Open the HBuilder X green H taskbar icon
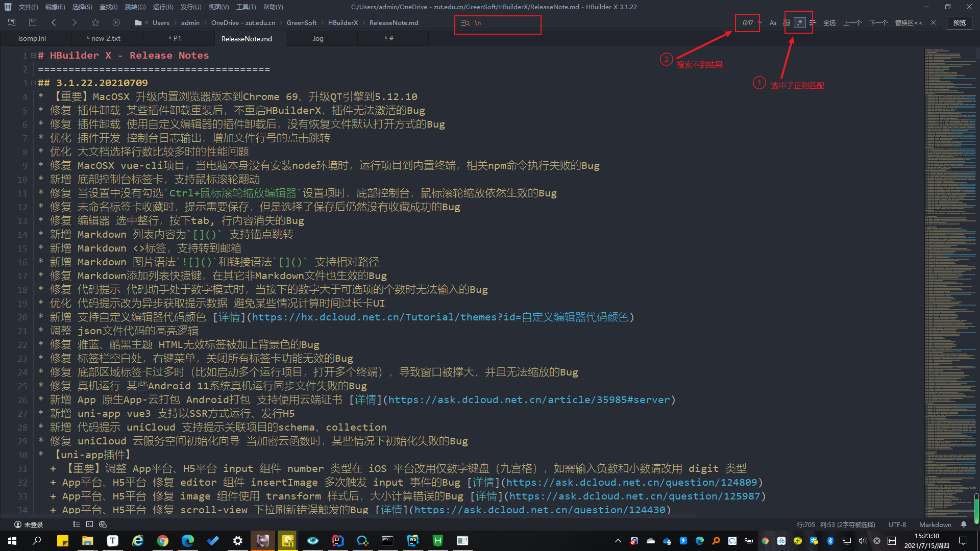980x551 pixels. point(437,541)
